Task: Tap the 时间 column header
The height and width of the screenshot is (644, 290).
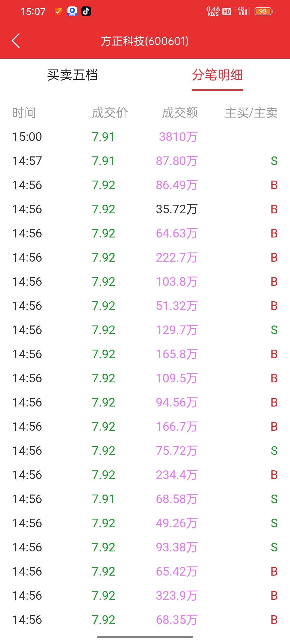Action: (x=24, y=113)
